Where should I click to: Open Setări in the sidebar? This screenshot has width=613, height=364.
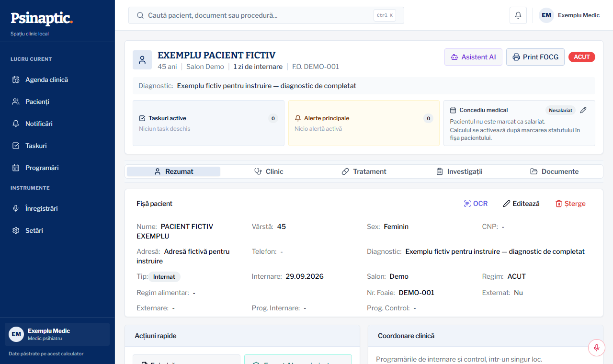click(57, 230)
